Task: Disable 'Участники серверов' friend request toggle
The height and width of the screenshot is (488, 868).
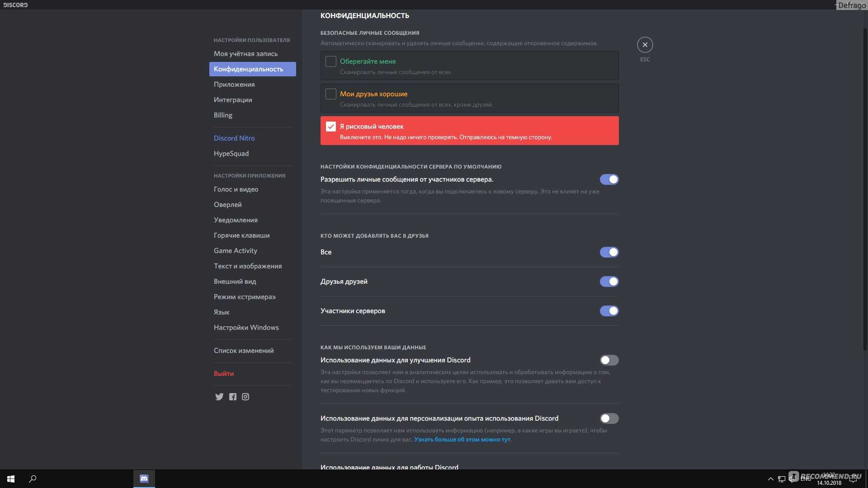Action: [x=609, y=310]
